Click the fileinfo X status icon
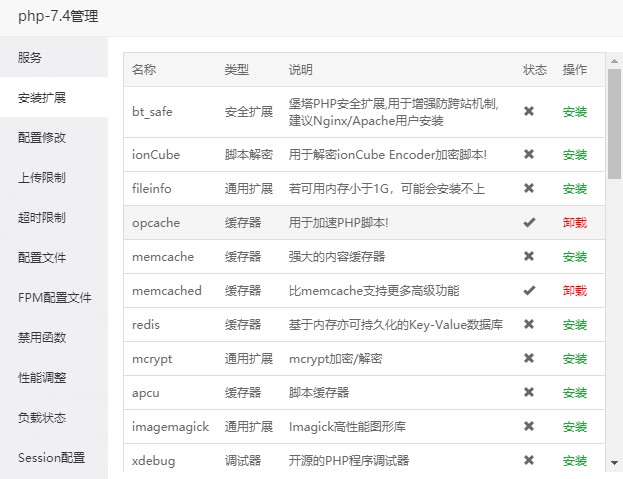623x479 pixels. click(529, 188)
